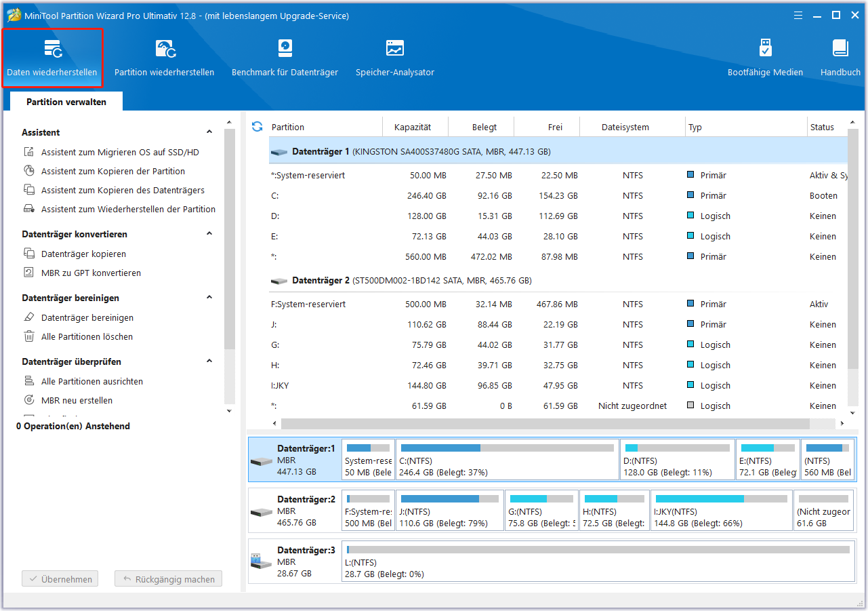Select the C: partition row
This screenshot has height=611, width=868.
pos(558,195)
